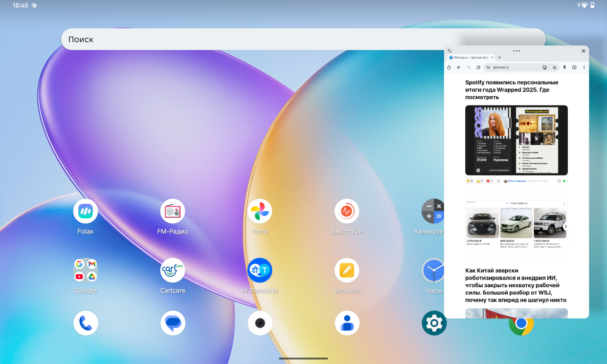Image resolution: width=607 pixels, height=364 pixels.
Task: Open the Settings gear in dock
Action: (434, 323)
